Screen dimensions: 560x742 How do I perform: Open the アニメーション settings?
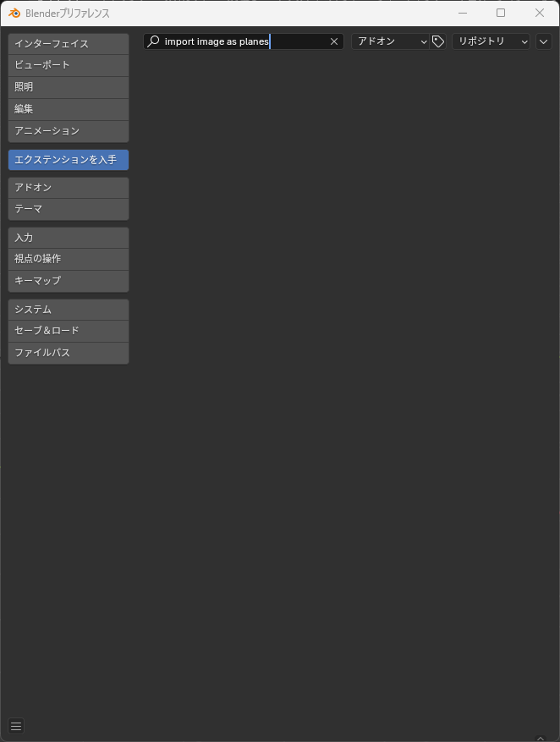click(69, 131)
